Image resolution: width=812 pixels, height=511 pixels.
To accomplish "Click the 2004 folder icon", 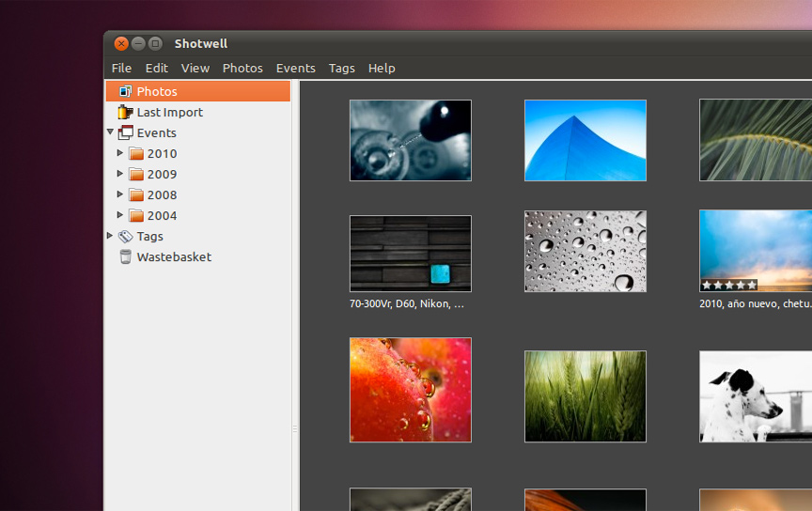I will [x=136, y=215].
